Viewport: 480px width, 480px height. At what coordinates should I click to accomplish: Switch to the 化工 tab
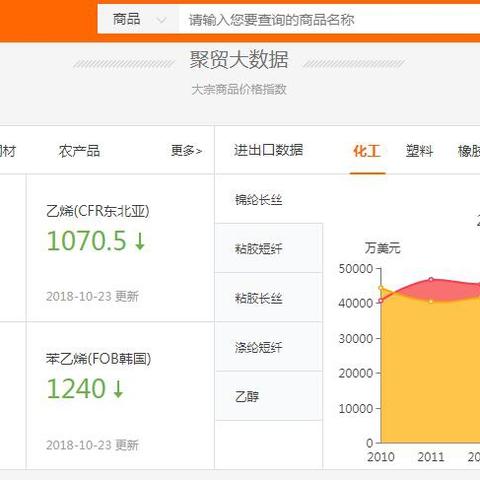pyautogui.click(x=367, y=151)
